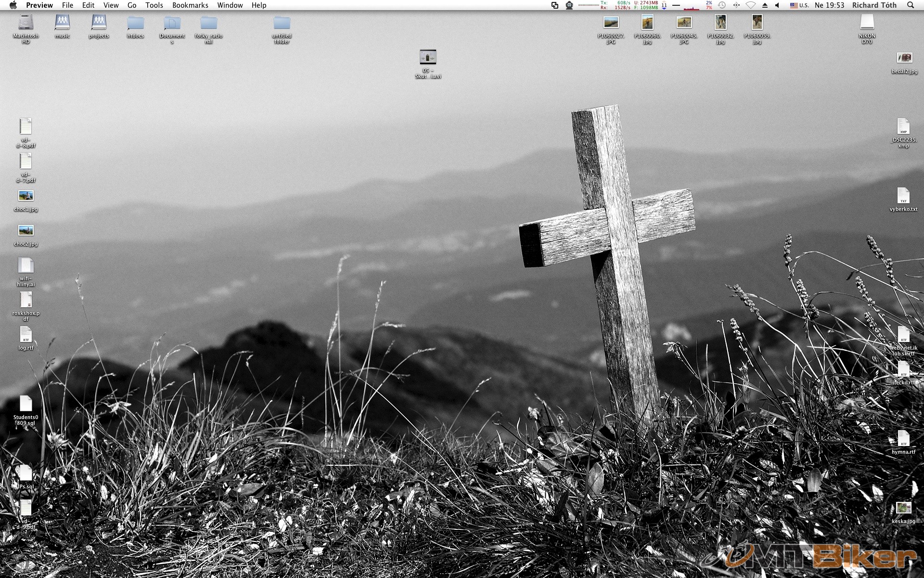This screenshot has height=578, width=924.
Task: Select the choc1.jpg image thumbnail
Action: 26,196
